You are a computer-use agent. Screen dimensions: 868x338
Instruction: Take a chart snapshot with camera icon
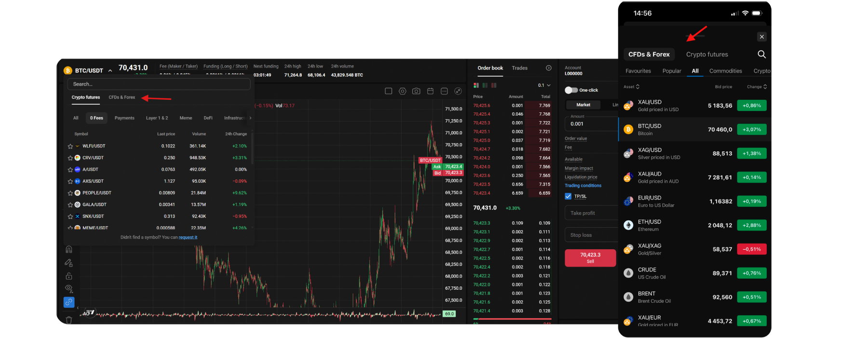click(x=417, y=91)
